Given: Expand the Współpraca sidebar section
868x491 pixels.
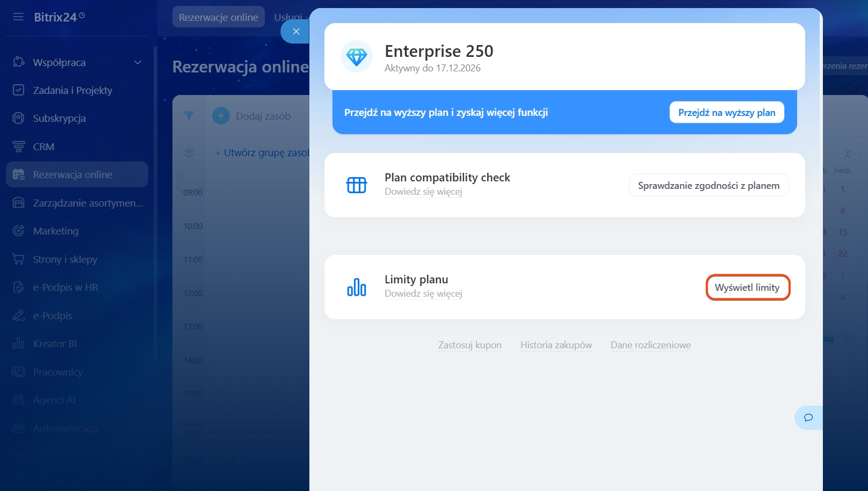Looking at the screenshot, I should [138, 62].
